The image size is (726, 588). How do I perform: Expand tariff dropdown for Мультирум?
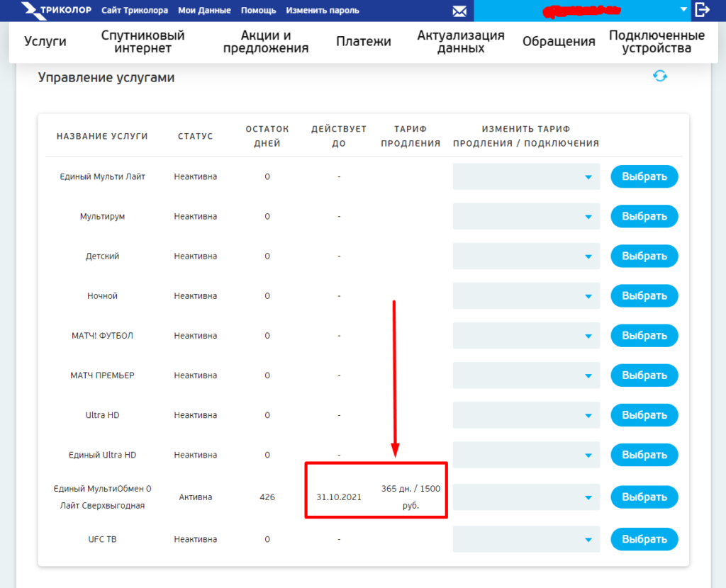(x=526, y=217)
